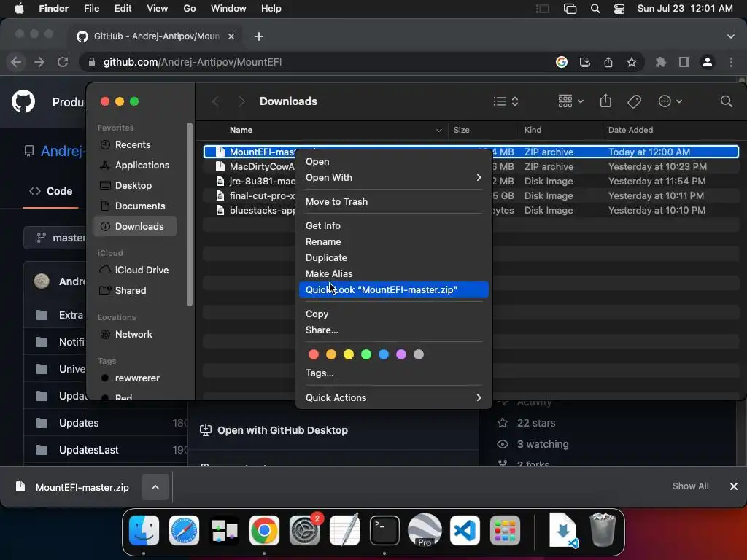Open Launchpad from the Dock

pos(505,530)
